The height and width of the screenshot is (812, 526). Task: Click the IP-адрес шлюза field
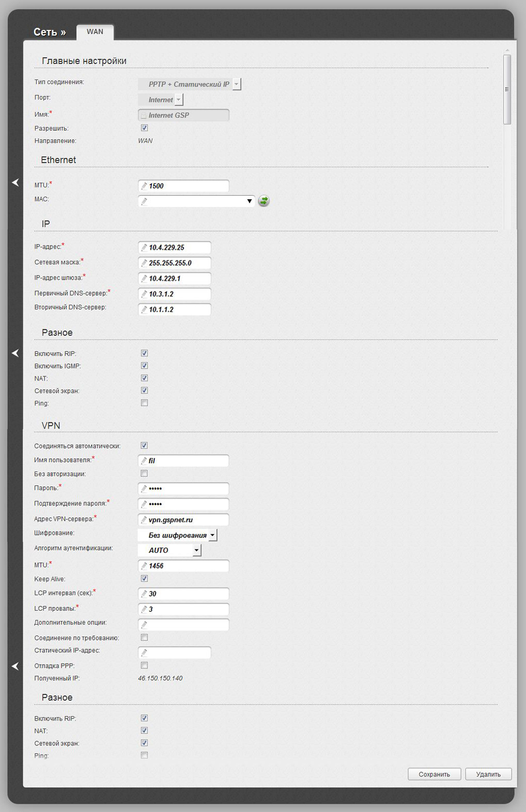(x=175, y=279)
